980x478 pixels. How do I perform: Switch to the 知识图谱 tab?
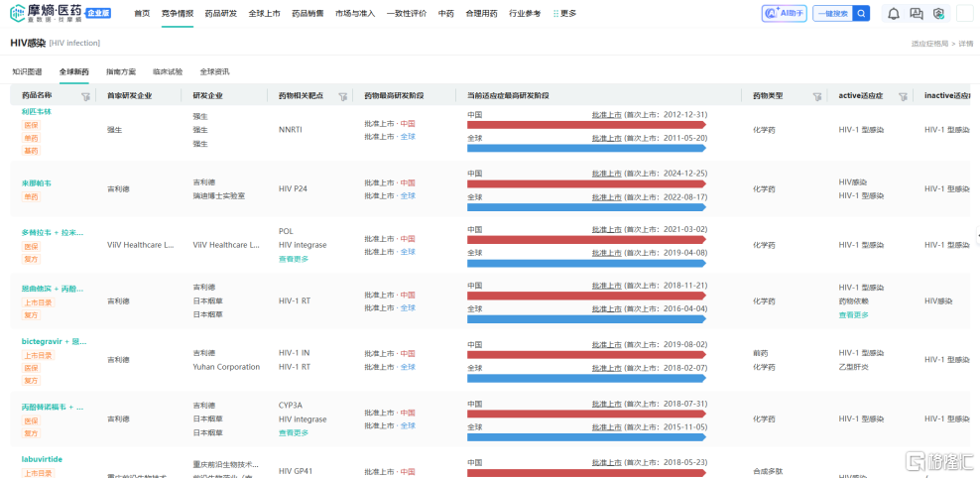(x=27, y=71)
